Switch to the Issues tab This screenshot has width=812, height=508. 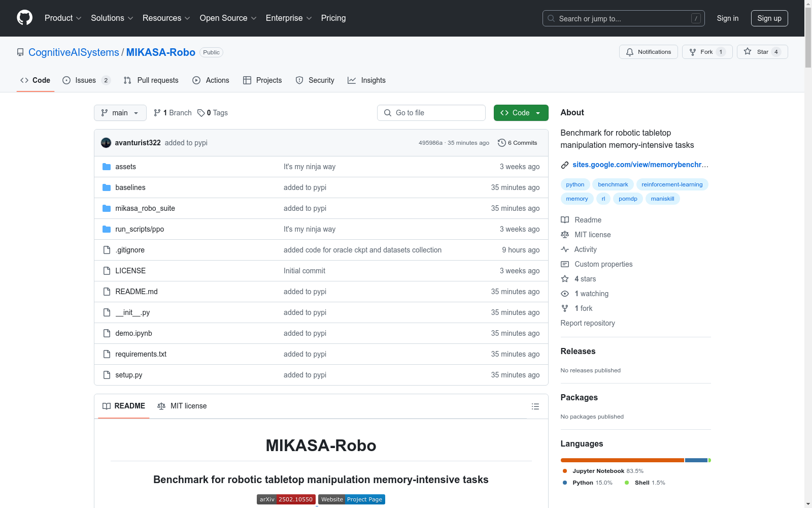(86, 80)
